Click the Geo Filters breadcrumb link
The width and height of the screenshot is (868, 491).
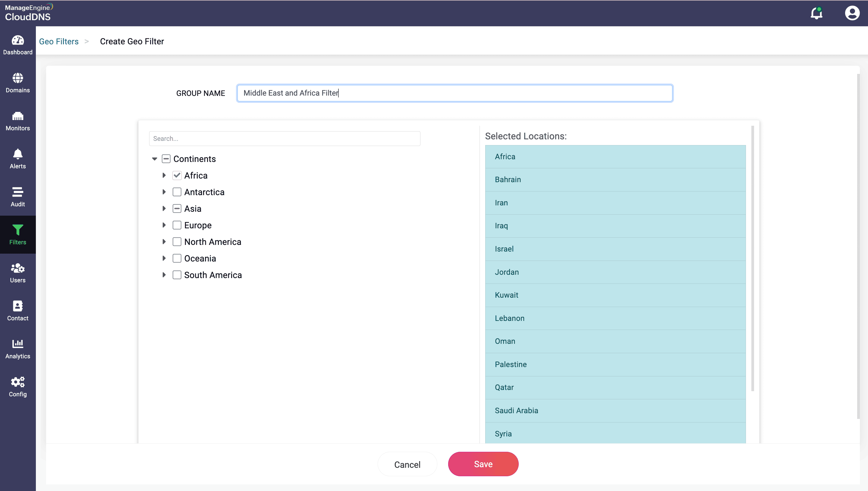(58, 41)
